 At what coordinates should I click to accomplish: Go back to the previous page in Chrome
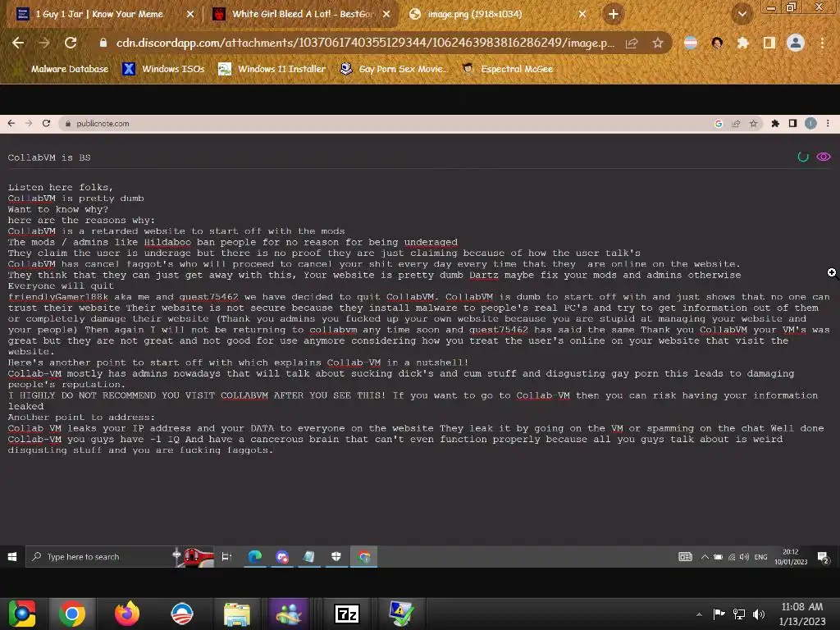pyautogui.click(x=18, y=43)
